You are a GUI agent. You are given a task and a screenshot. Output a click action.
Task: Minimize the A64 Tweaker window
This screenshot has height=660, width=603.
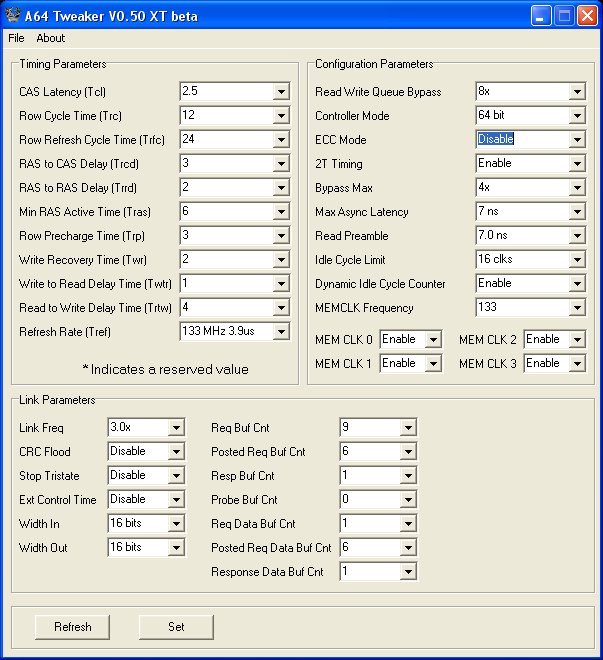(x=541, y=16)
